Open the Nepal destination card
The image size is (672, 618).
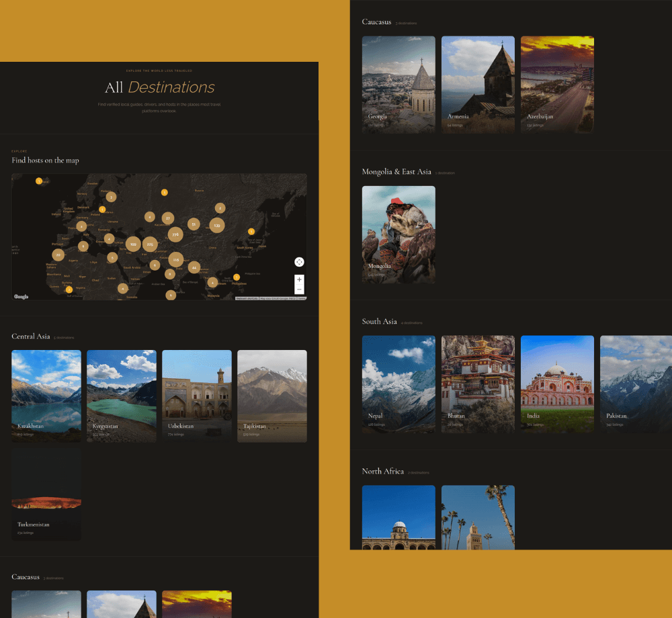pos(398,384)
